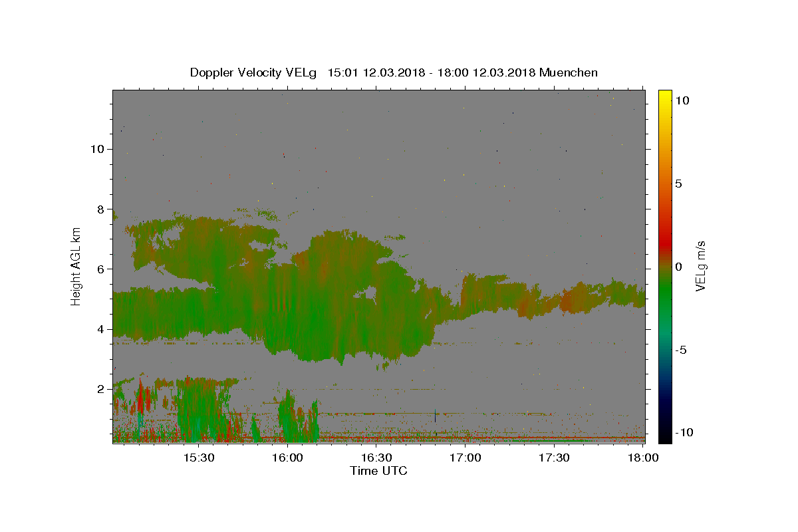The width and height of the screenshot is (798, 532).
Task: Click the 15:30 time tick label
Action: click(x=198, y=458)
